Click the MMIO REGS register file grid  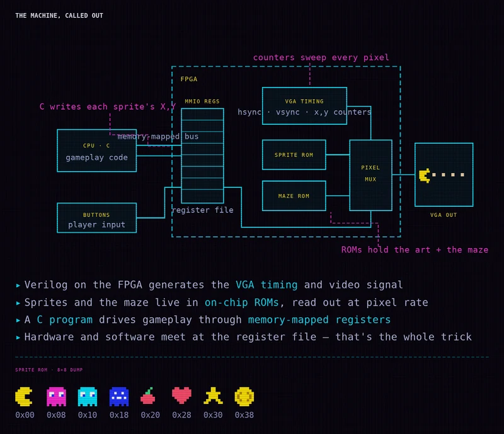click(202, 156)
